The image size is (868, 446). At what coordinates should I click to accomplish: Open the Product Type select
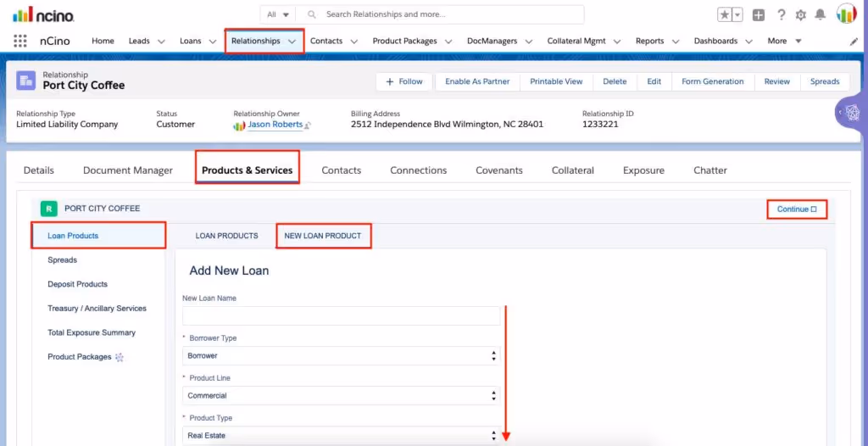(x=341, y=436)
